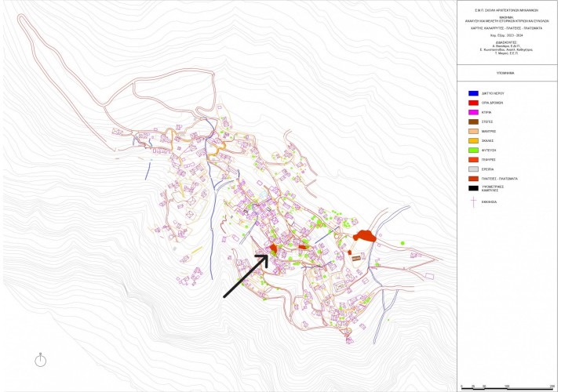Image resolution: width=561 pixels, height=392 pixels.
Task: Click the blue ΔΙΚΤΥΟ ΝΕΡΟΥ legend swatch
Action: pos(473,93)
